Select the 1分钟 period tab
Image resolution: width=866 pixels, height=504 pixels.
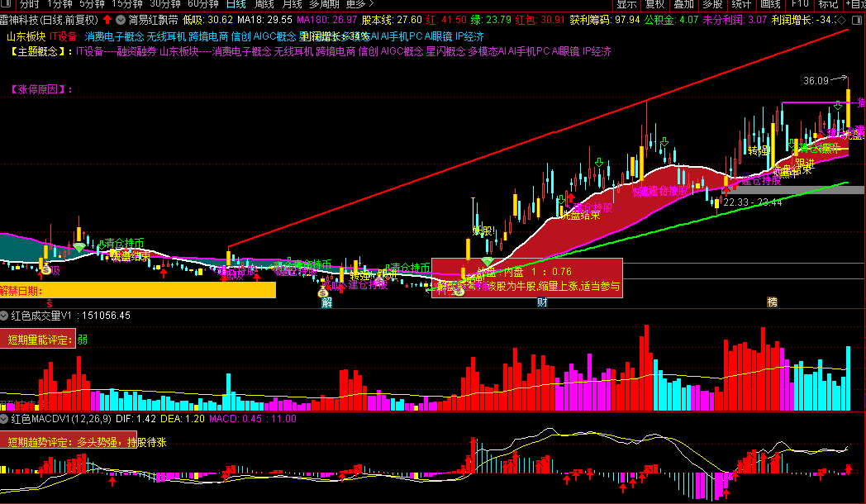pyautogui.click(x=59, y=4)
